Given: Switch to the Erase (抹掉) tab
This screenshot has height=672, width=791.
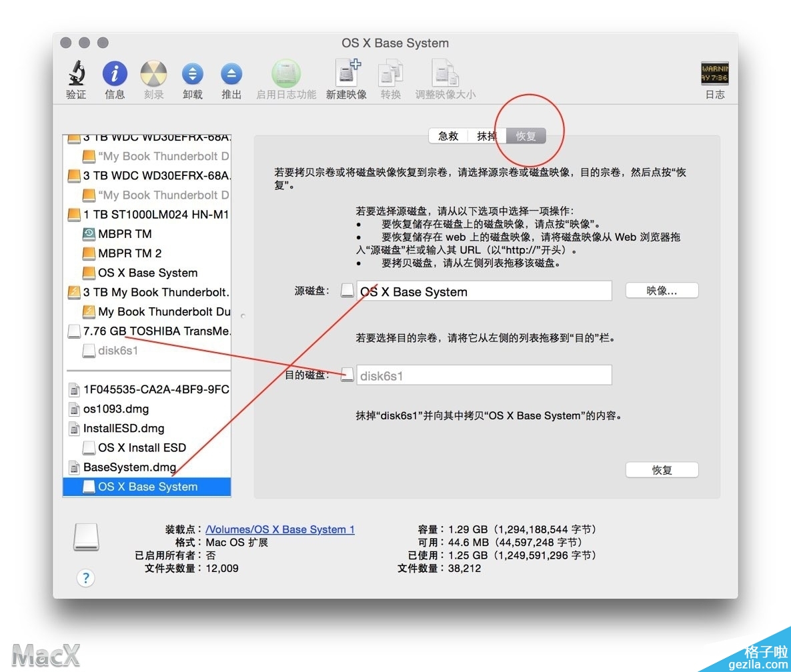Looking at the screenshot, I should (487, 136).
